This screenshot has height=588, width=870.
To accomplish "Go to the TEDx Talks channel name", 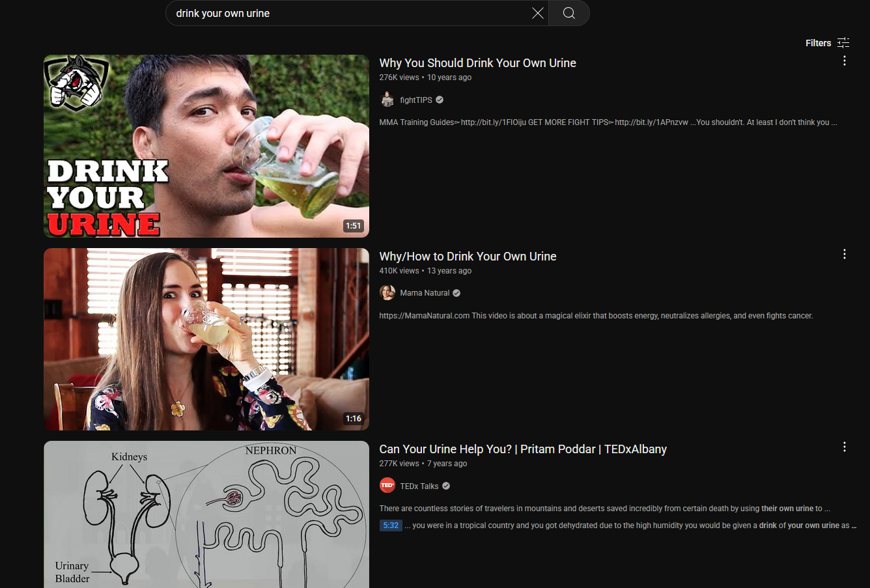I will 419,486.
